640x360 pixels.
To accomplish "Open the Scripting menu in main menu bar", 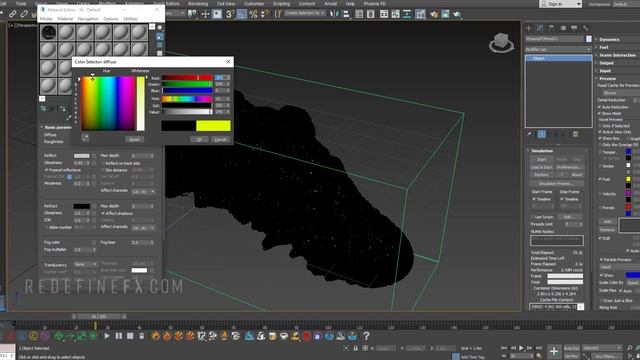I will pyautogui.click(x=281, y=4).
